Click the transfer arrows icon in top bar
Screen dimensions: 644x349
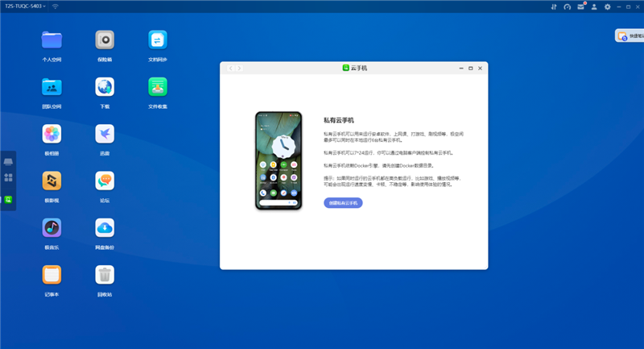coord(554,6)
